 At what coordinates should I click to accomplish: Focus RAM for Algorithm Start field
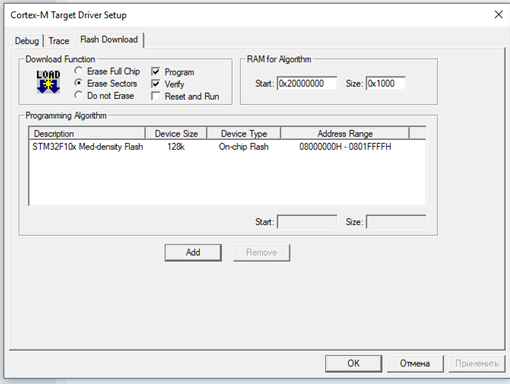click(x=307, y=83)
